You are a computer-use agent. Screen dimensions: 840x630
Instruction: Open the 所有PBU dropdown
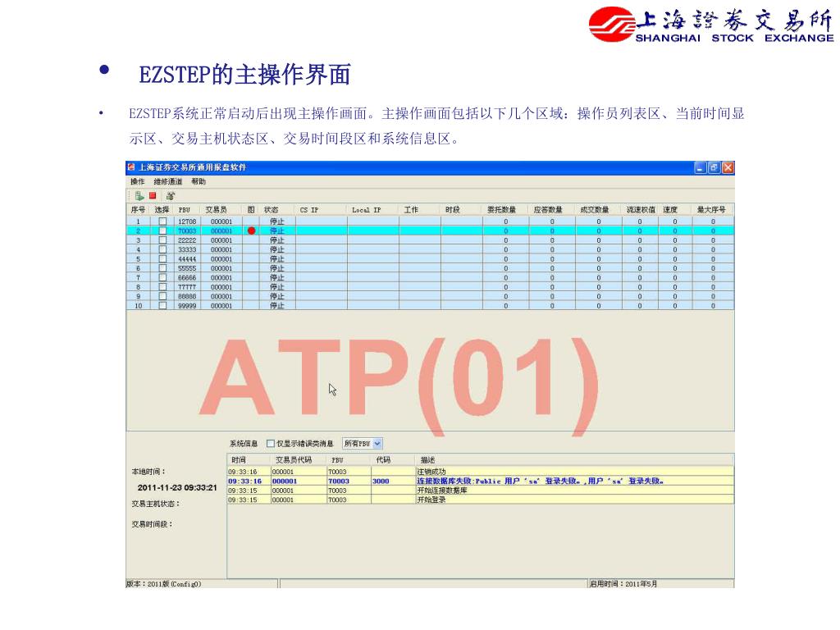coord(362,444)
